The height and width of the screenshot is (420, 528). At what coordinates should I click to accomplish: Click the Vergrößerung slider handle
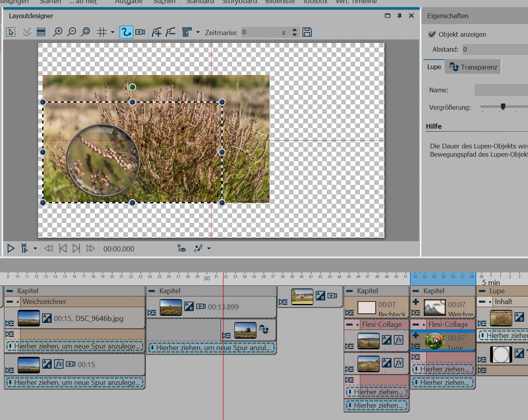coord(503,106)
